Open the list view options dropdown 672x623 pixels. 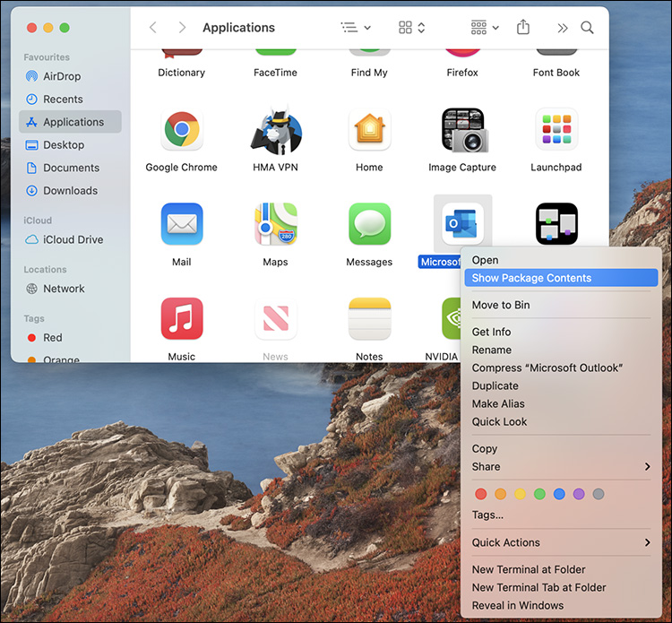(356, 28)
